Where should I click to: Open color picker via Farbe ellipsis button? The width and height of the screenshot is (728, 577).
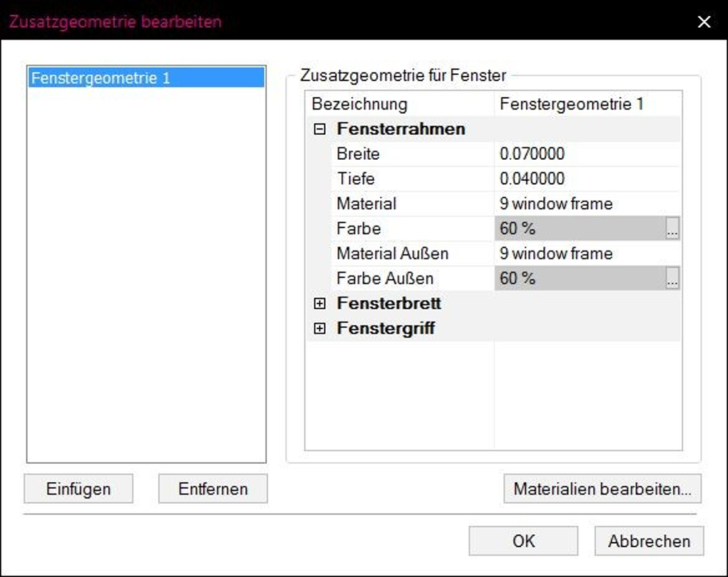click(672, 228)
